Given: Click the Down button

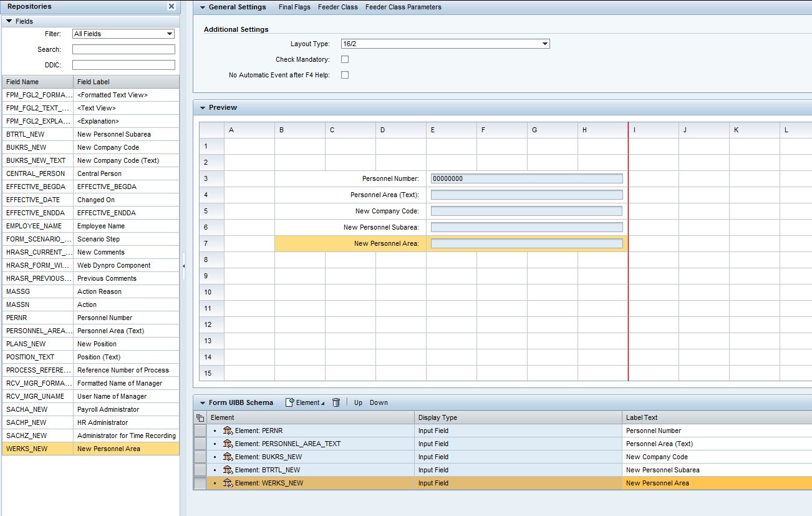Looking at the screenshot, I should point(379,402).
